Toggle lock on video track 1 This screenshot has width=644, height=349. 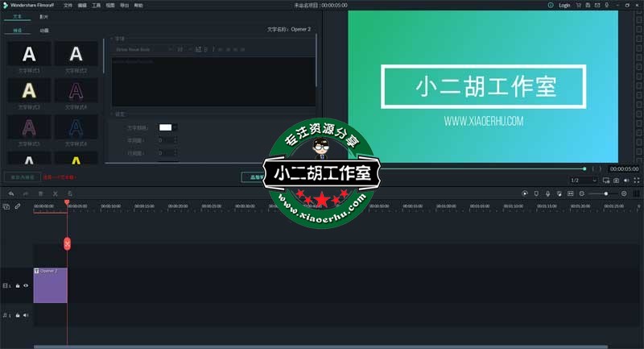tap(18, 285)
